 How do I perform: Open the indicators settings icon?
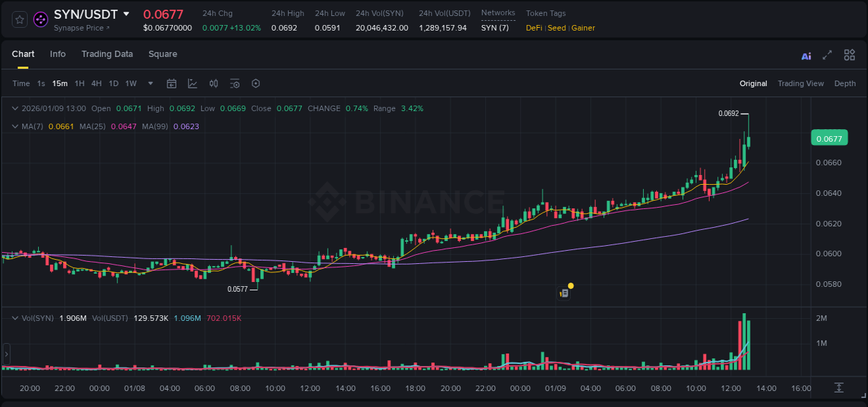[x=235, y=83]
